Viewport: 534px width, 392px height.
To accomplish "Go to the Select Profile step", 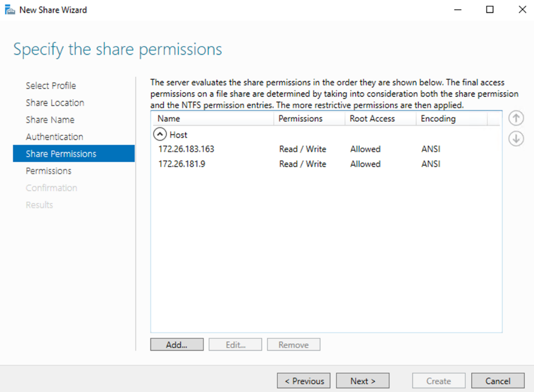I will [51, 85].
